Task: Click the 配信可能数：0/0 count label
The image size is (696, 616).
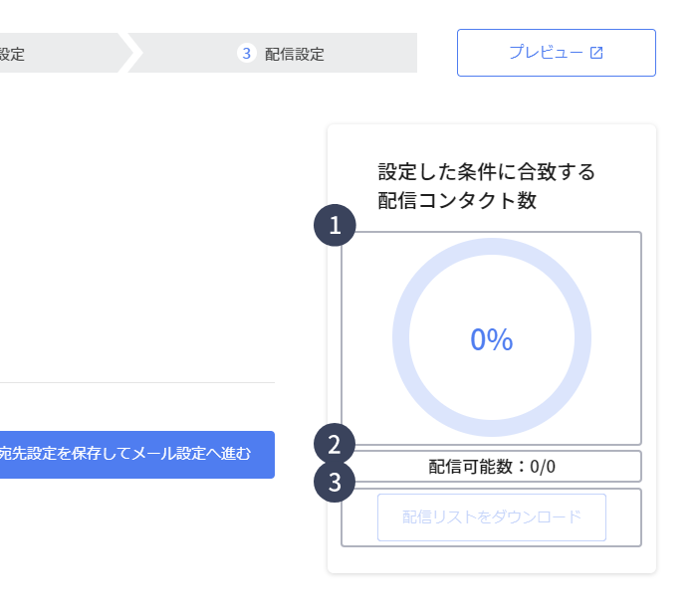Action: click(491, 467)
